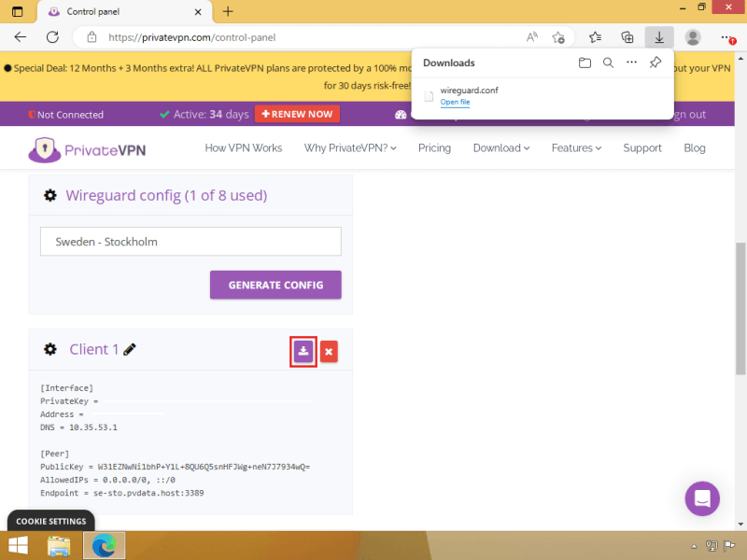Expand the Download menu
747x560 pixels.
click(500, 147)
